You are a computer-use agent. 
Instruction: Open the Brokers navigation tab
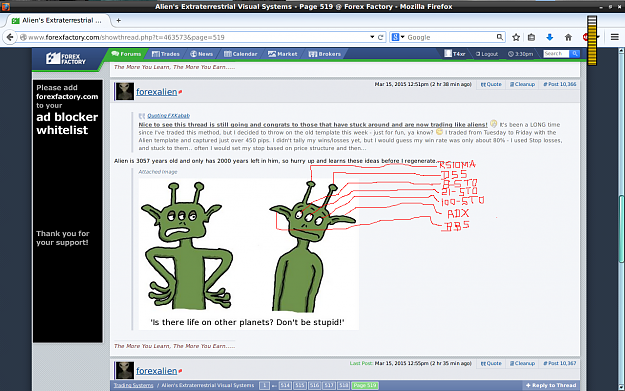[325, 54]
